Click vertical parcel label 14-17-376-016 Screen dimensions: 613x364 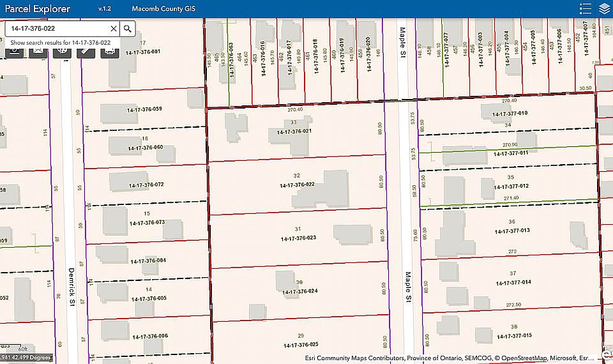click(262, 58)
